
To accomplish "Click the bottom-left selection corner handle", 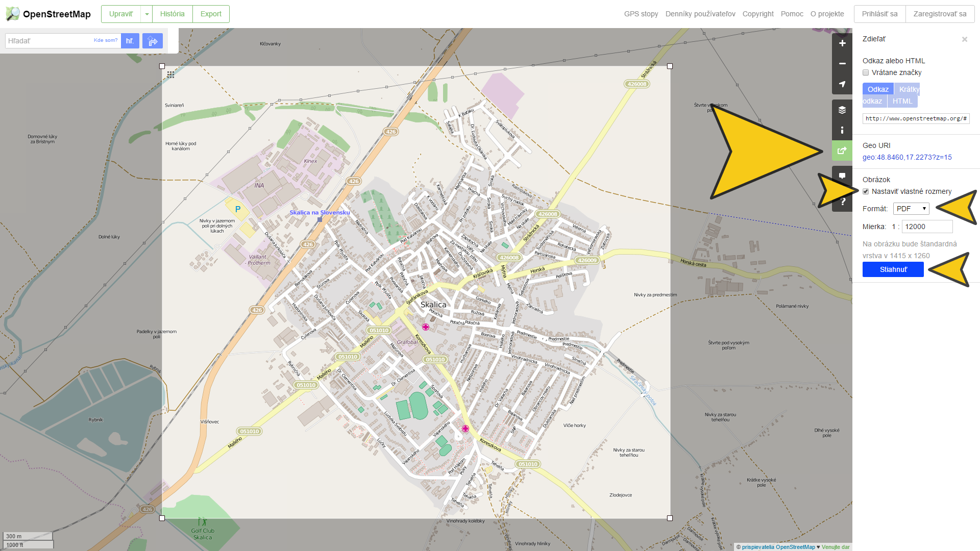I will (x=162, y=518).
